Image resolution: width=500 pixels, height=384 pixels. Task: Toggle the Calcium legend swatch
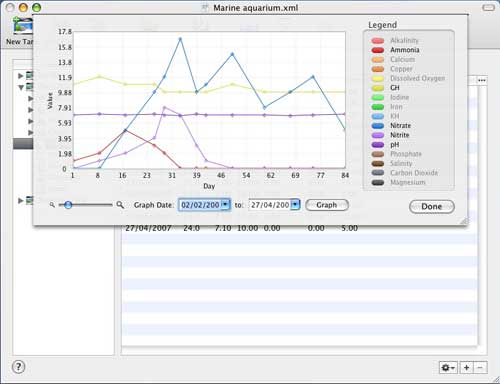(x=378, y=60)
